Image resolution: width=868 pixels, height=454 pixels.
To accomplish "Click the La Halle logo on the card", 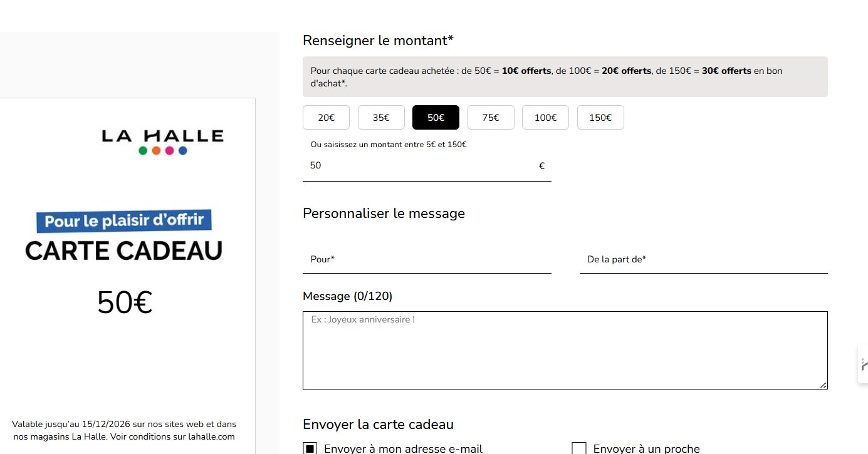I will tap(162, 137).
